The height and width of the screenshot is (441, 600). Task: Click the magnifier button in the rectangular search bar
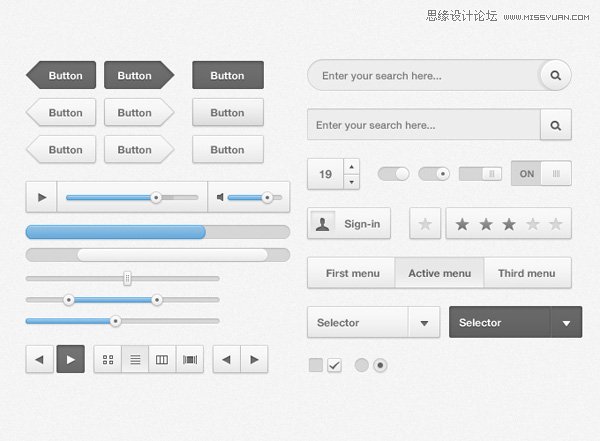pos(556,125)
